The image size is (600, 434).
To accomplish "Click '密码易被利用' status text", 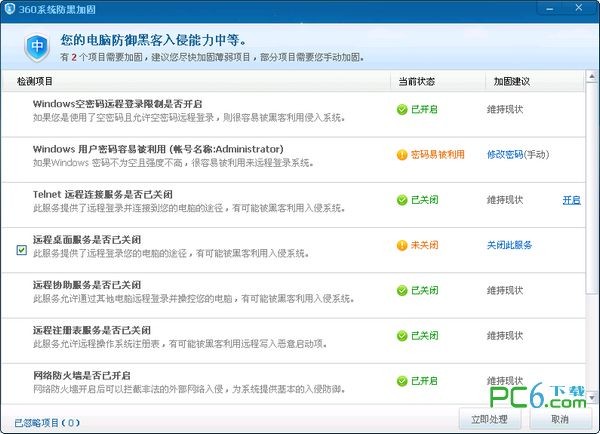I will pyautogui.click(x=438, y=155).
